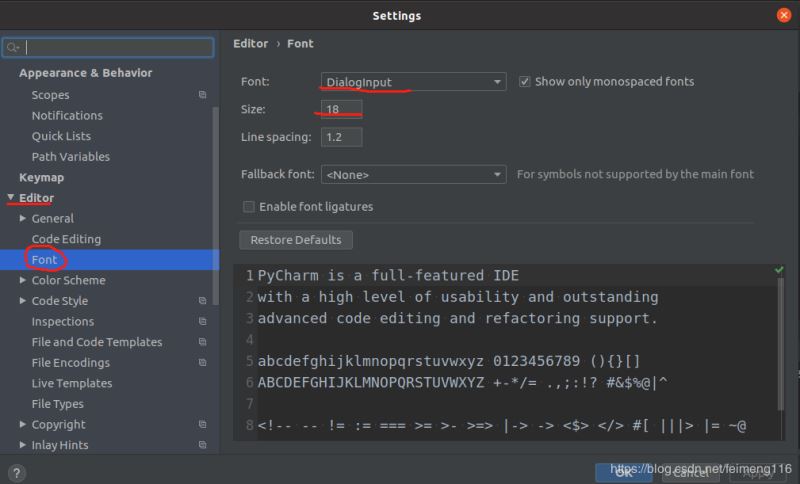
Task: Click the project-level icon beside Scopes
Action: pos(202,95)
